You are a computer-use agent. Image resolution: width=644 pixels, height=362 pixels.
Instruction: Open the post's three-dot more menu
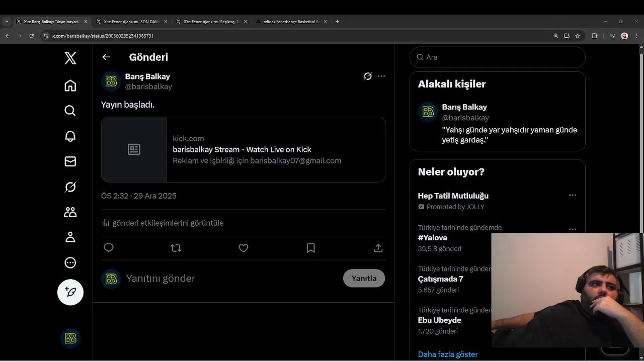click(381, 76)
